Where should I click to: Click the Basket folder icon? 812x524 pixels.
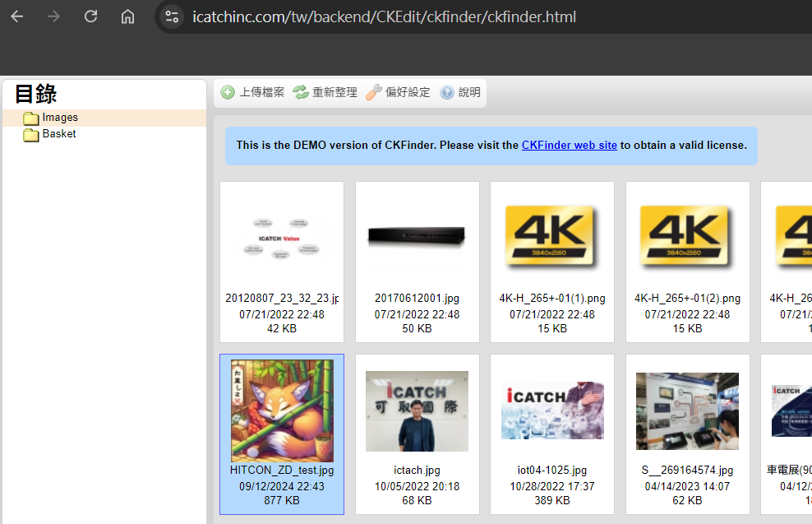(x=31, y=135)
